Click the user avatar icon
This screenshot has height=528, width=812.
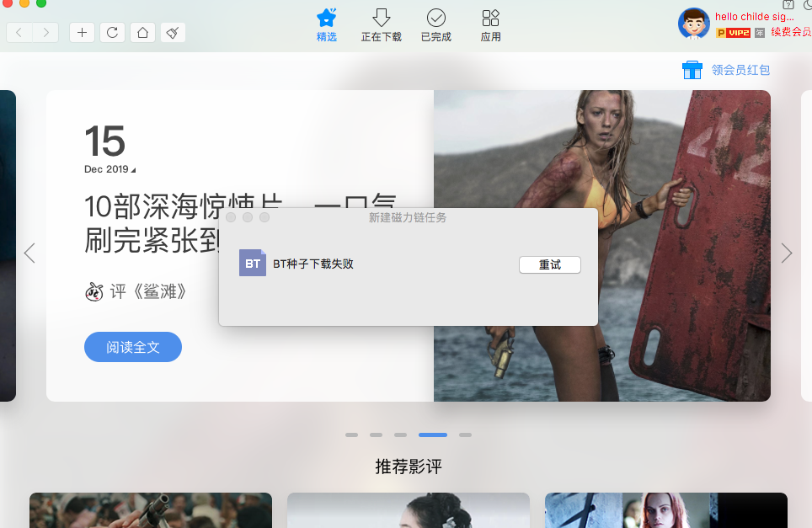[x=693, y=24]
